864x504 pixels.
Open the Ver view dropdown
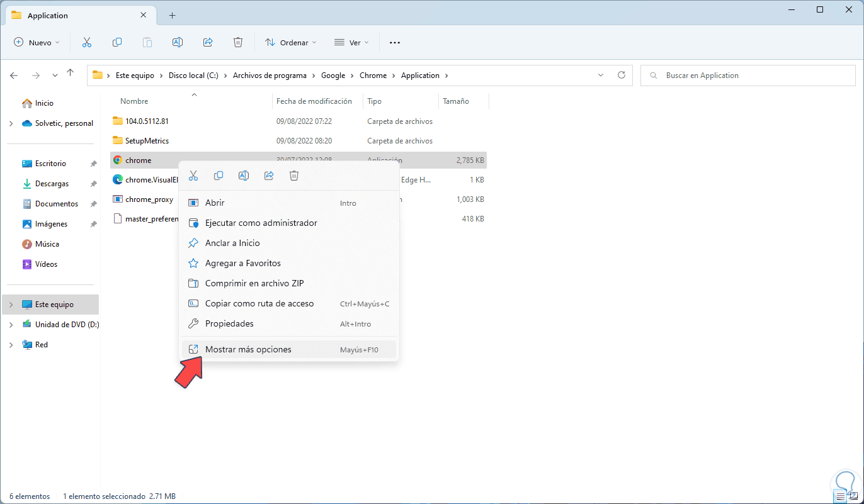click(351, 42)
